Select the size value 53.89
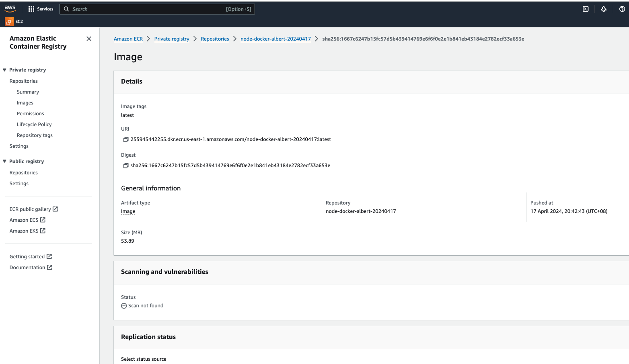629x364 pixels. pos(127,241)
